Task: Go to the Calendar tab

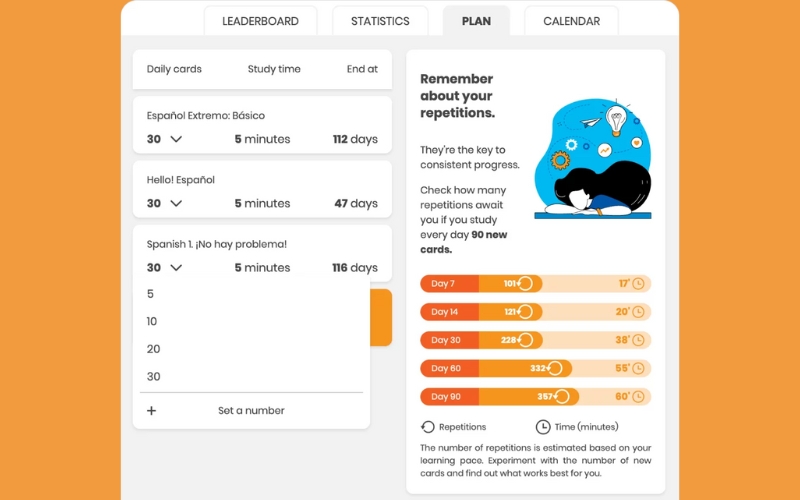Action: [x=571, y=21]
